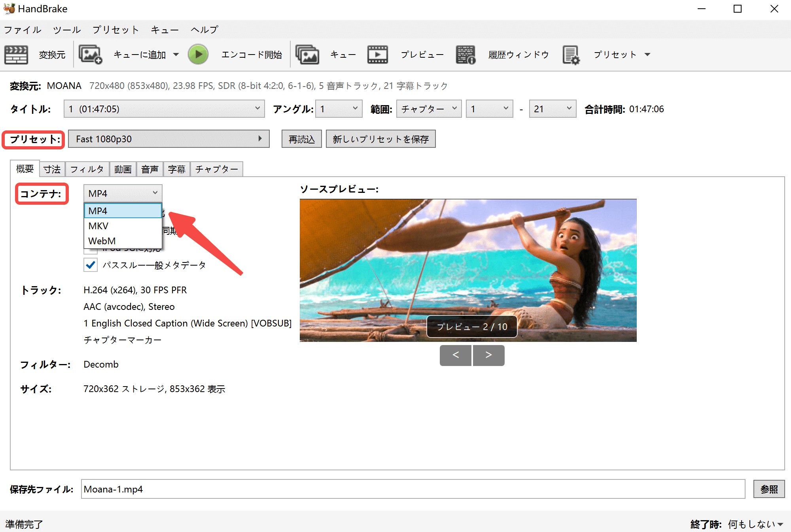
Task: Switch to the 音声 tab
Action: 150,170
